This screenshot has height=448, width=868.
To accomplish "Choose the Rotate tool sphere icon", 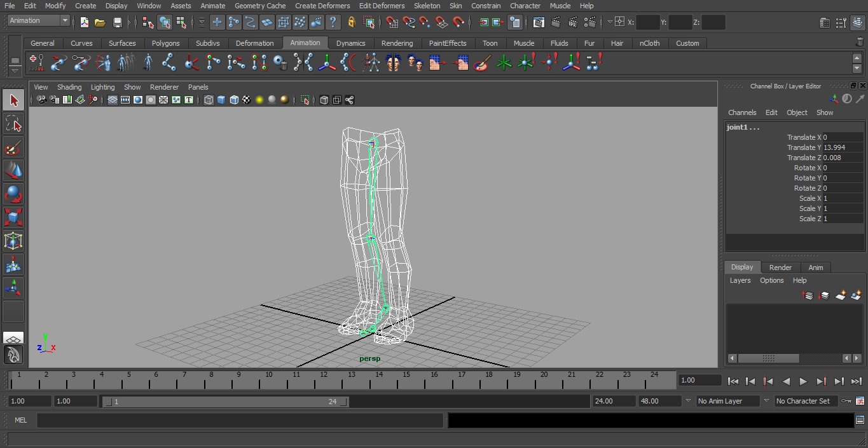I will pyautogui.click(x=13, y=194).
